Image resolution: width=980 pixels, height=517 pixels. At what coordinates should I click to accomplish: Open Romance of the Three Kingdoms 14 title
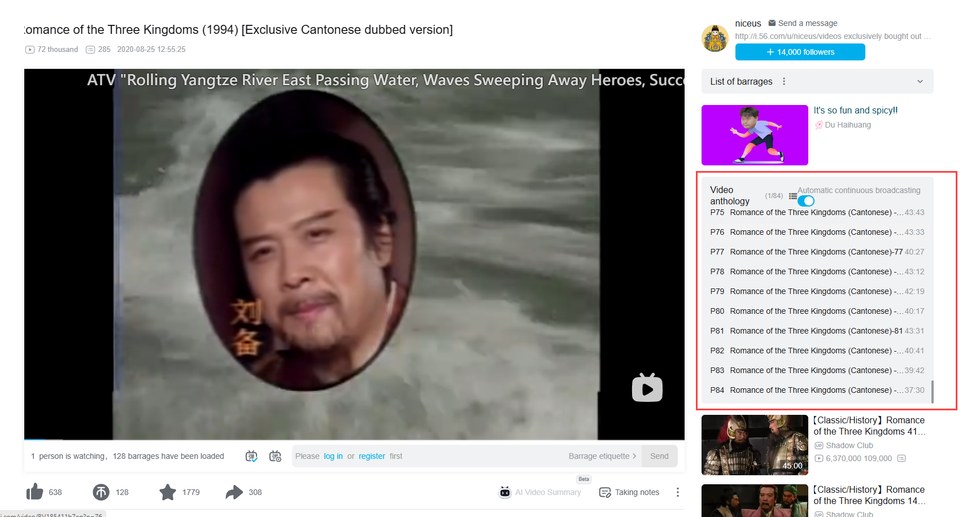(x=869, y=495)
